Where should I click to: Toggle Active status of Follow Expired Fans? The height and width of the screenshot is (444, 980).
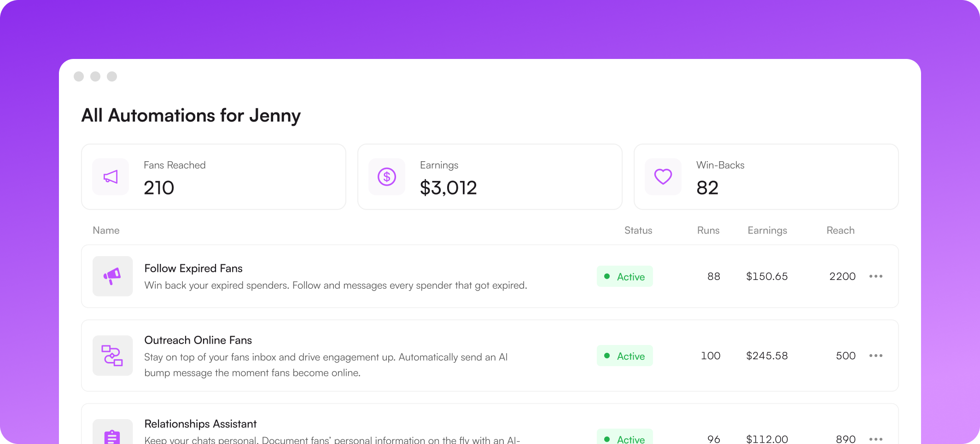pos(625,276)
